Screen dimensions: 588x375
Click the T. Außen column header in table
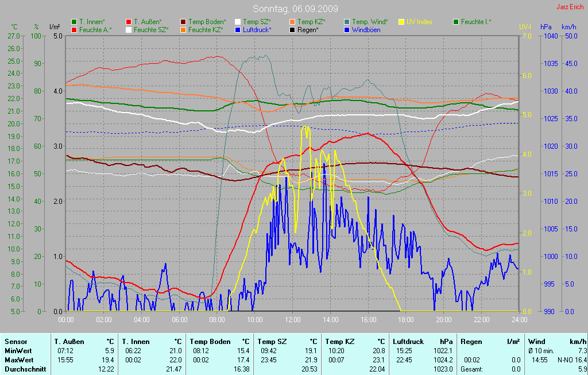click(x=69, y=342)
